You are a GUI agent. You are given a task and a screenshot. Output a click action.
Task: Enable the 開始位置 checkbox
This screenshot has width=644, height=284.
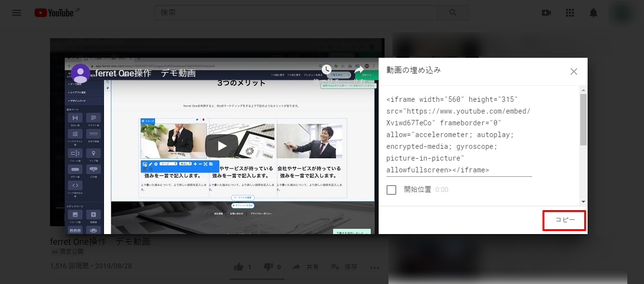pos(391,189)
